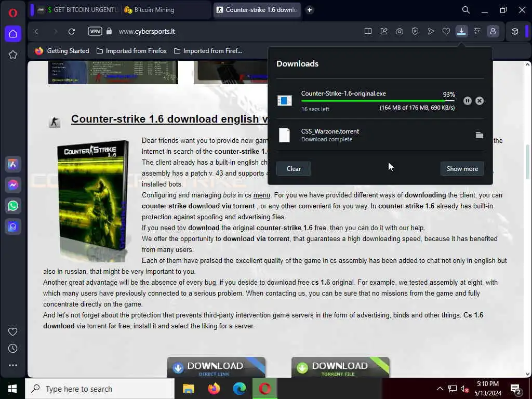Toggle the VPN badge in address bar

(95, 32)
